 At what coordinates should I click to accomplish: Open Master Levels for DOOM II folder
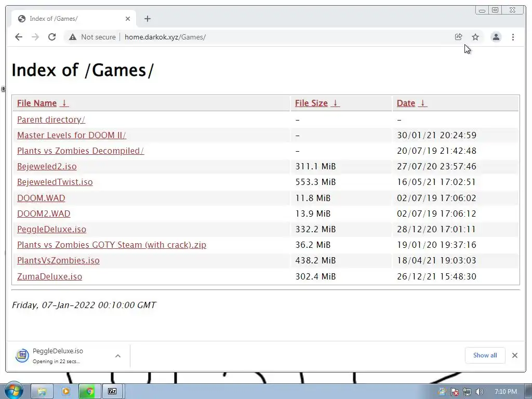[x=72, y=136]
